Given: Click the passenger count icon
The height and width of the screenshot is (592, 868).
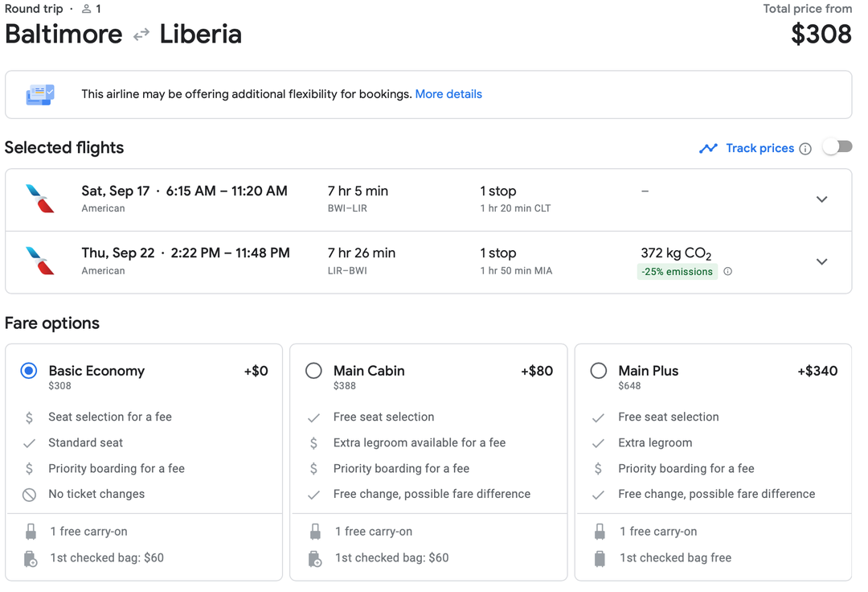Looking at the screenshot, I should [x=85, y=9].
